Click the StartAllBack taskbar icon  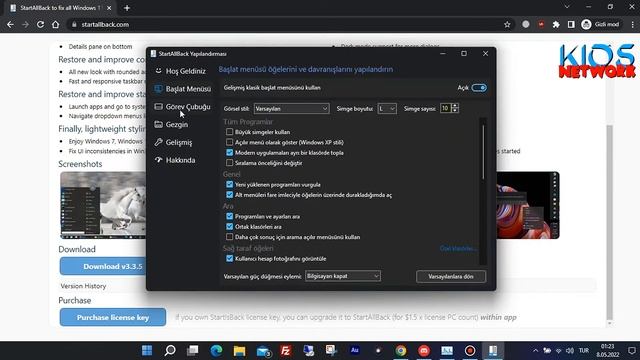click(493, 350)
